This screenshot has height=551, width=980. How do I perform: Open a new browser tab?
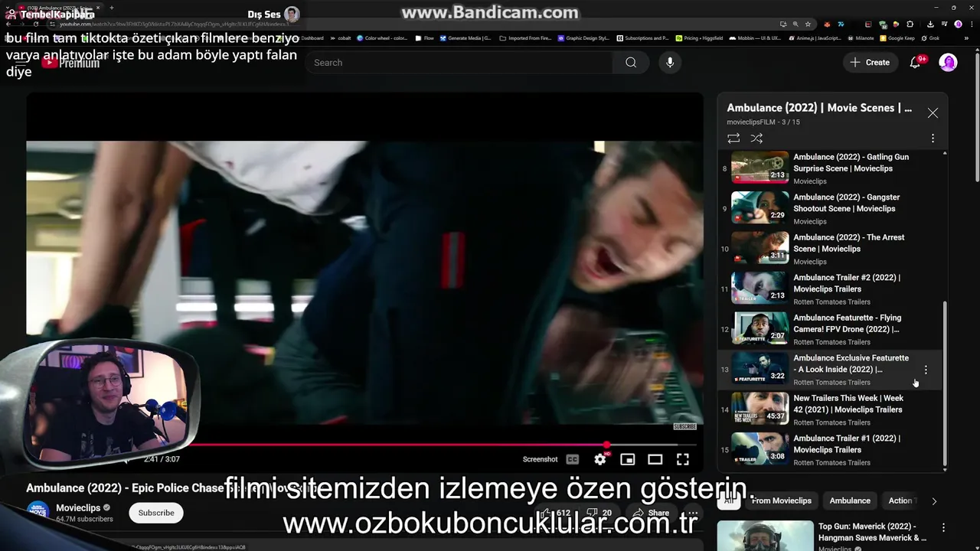(112, 8)
